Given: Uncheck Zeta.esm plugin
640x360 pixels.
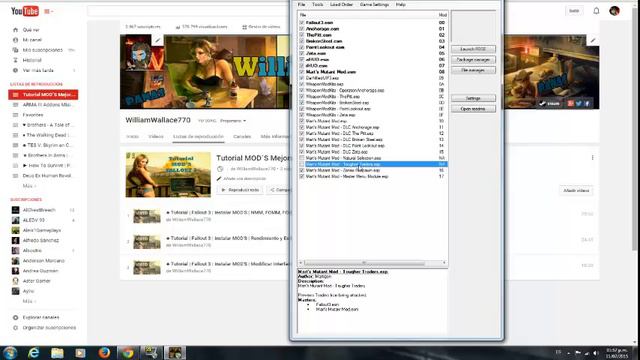Looking at the screenshot, I should [302, 53].
